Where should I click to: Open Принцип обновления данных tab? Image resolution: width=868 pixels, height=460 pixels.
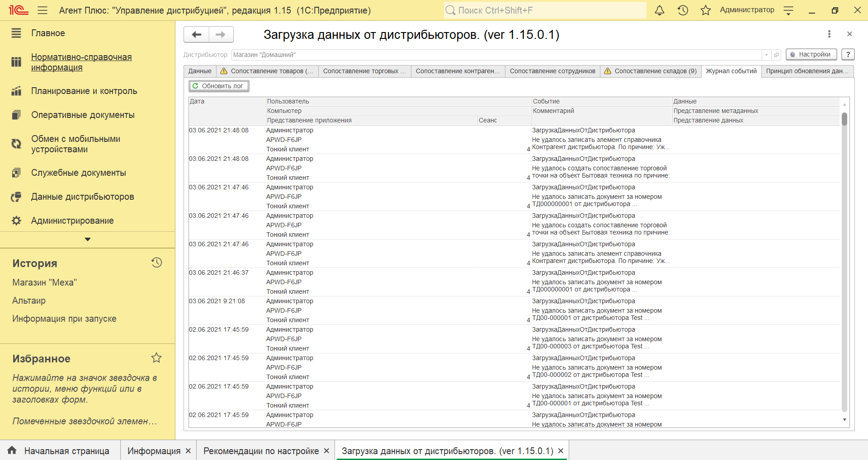(x=807, y=71)
